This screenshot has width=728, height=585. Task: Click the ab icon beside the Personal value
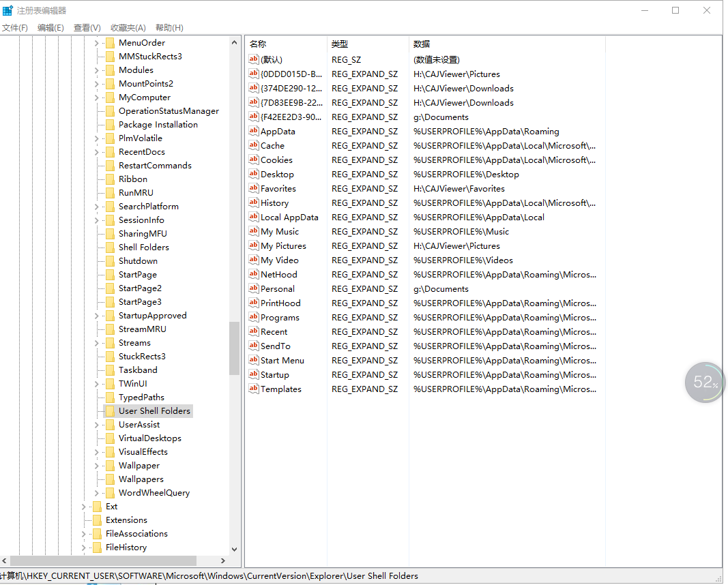254,288
